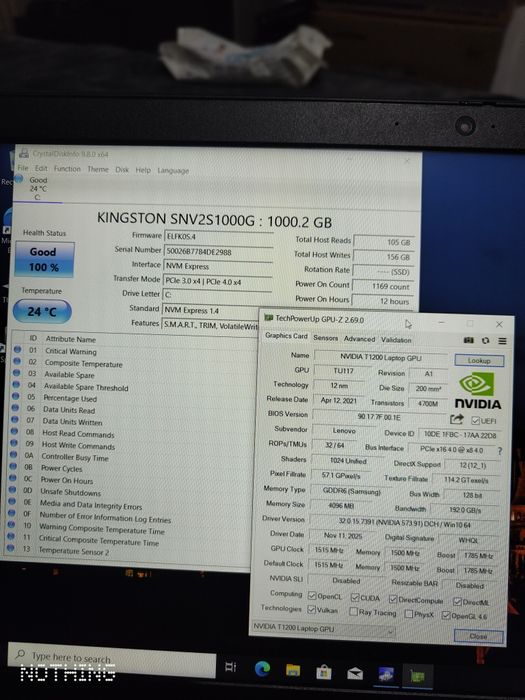Click the status dot for Available Spare

(17, 372)
